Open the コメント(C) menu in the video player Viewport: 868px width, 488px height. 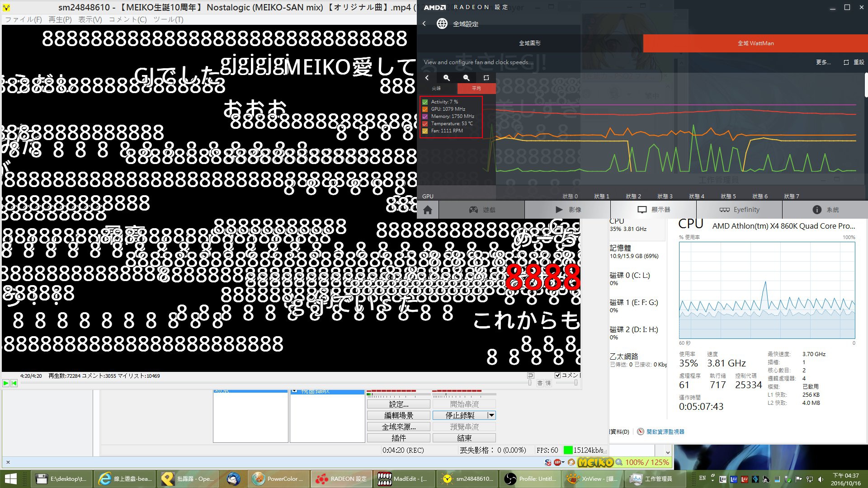[x=128, y=19]
